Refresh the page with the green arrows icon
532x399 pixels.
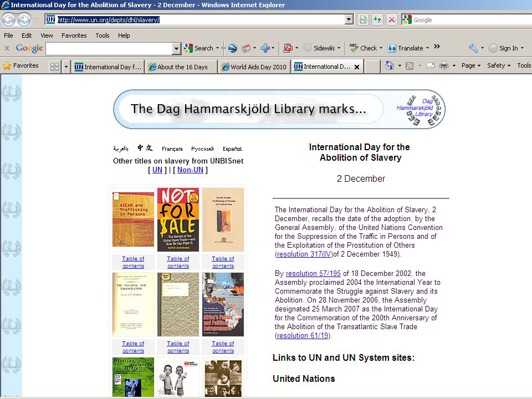pos(377,20)
